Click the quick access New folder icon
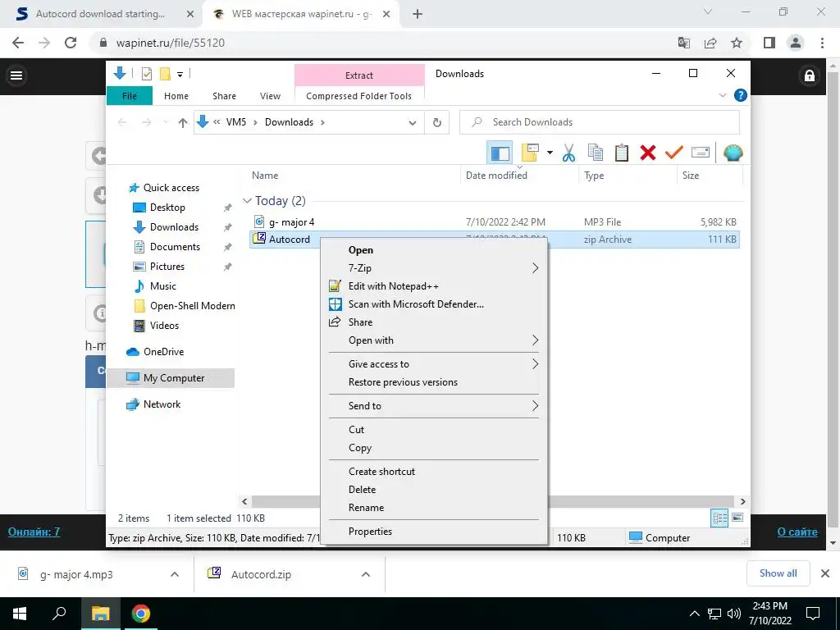Screen dimensions: 840x630 pos(165,74)
